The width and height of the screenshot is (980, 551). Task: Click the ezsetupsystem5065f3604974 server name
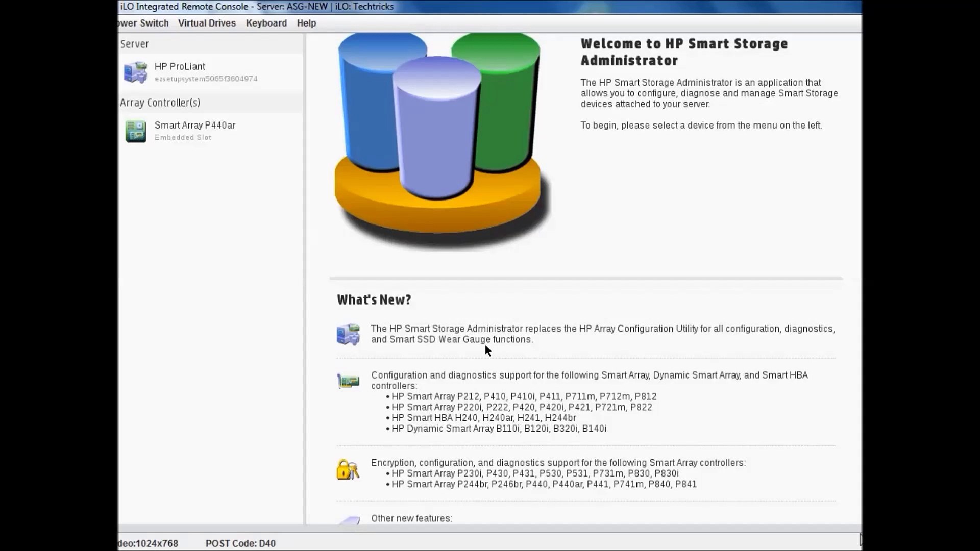[x=206, y=79]
